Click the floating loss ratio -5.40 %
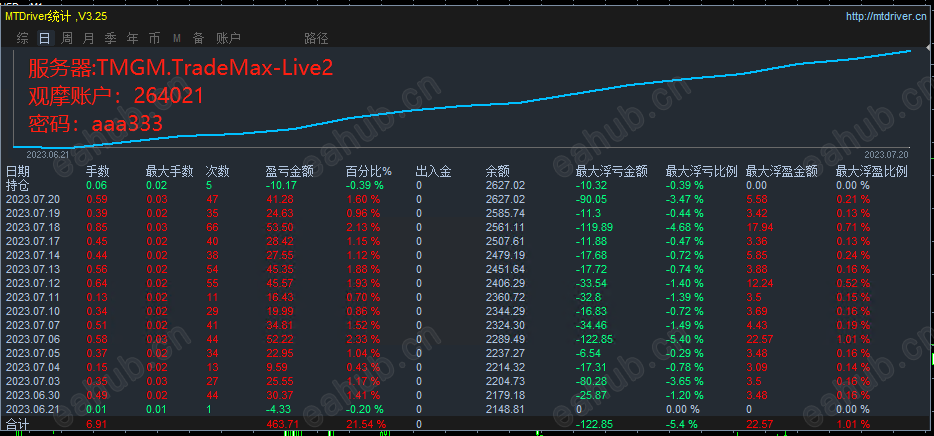Screen dimensions: 934x436 [x=684, y=339]
